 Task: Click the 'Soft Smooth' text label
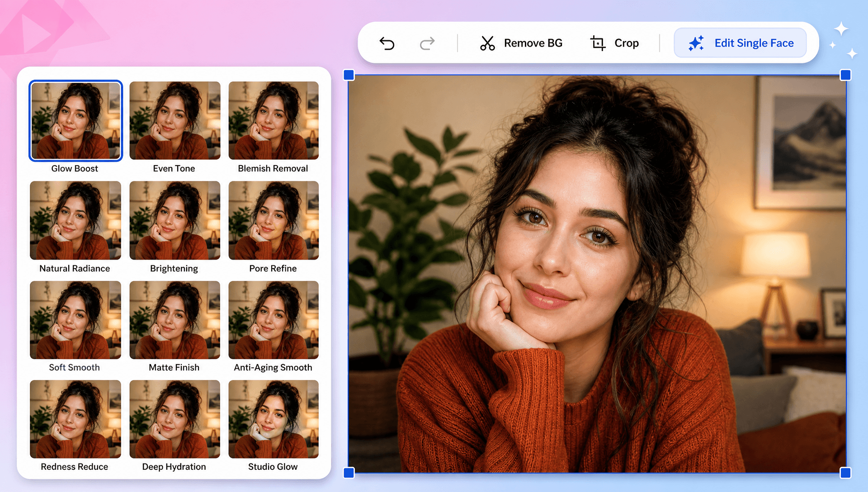click(x=75, y=368)
